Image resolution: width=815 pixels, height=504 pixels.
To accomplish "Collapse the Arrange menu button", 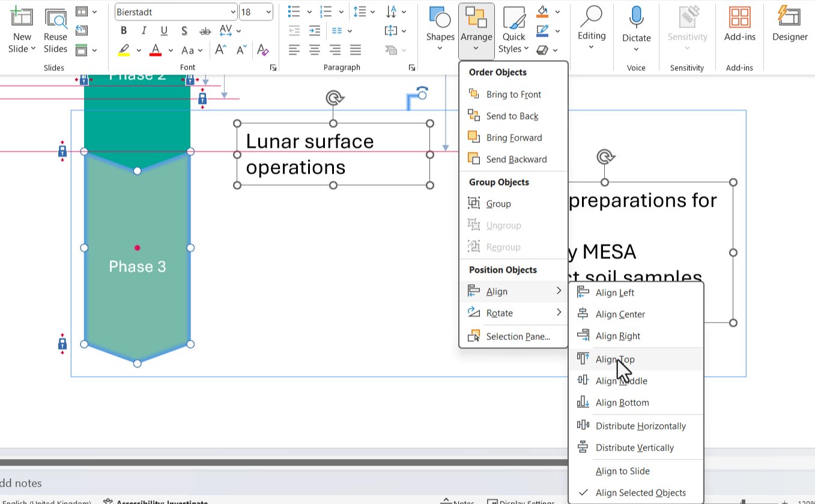I will (476, 30).
